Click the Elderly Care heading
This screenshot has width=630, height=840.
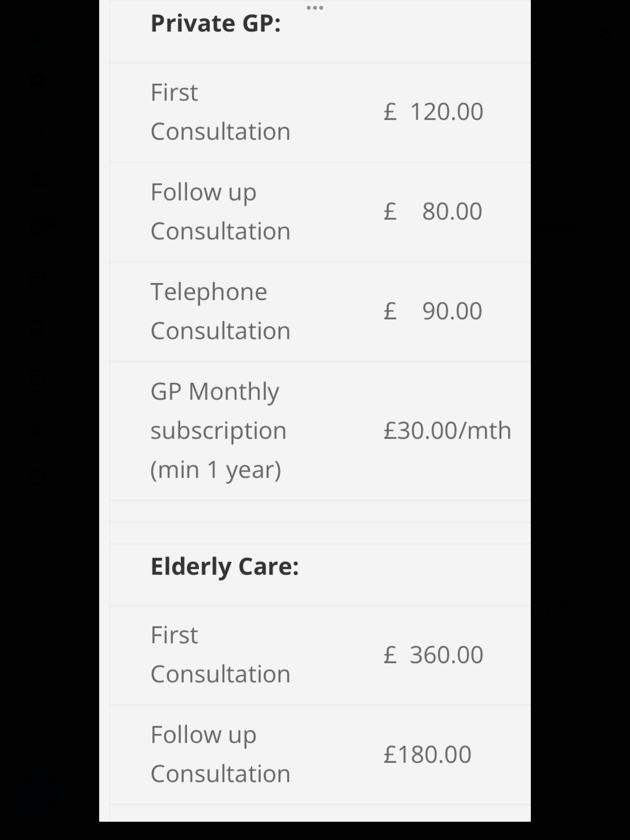225,566
